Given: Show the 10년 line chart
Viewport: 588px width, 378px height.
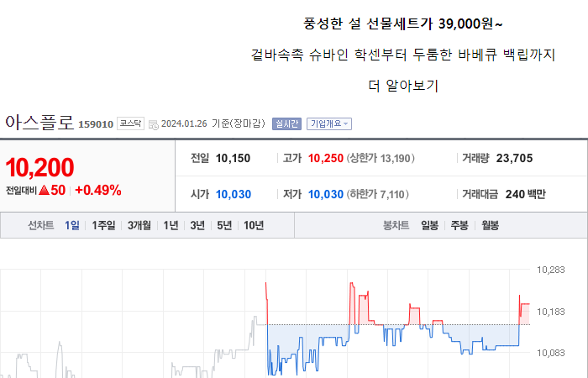Looking at the screenshot, I should click(254, 225).
